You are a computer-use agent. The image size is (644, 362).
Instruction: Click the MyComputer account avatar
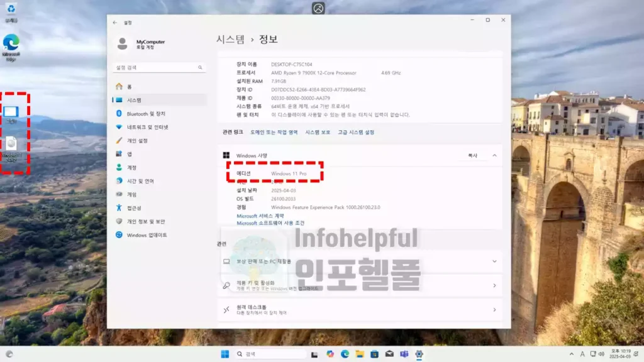click(x=123, y=43)
